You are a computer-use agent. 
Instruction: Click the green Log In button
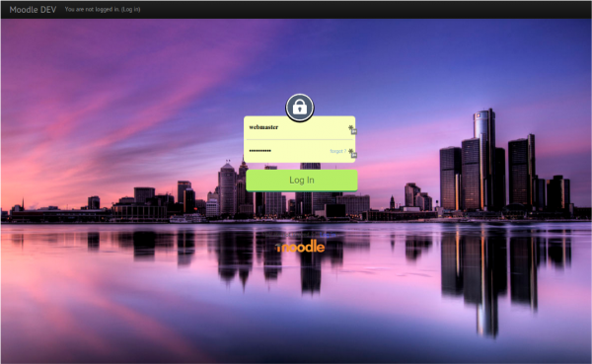(x=301, y=181)
